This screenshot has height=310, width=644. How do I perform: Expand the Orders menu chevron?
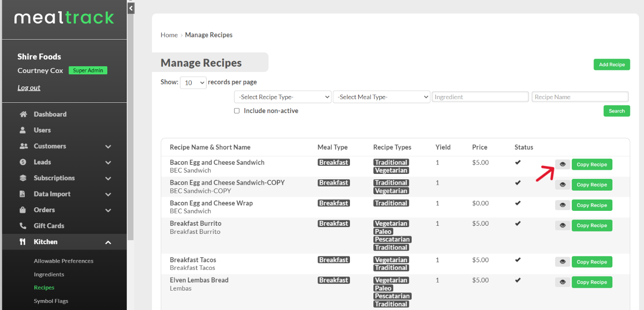108,210
